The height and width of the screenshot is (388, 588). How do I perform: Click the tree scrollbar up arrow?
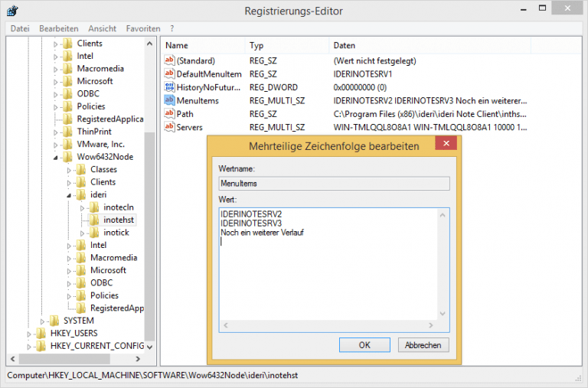tap(149, 44)
